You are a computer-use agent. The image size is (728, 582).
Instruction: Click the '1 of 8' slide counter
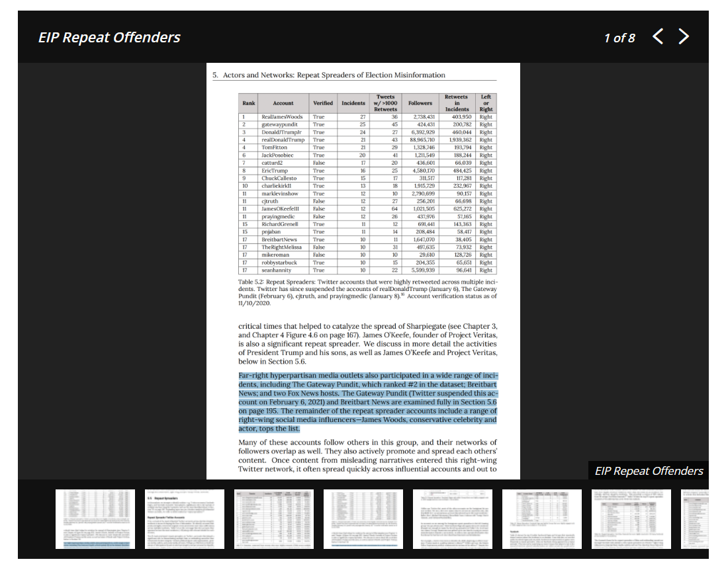619,38
